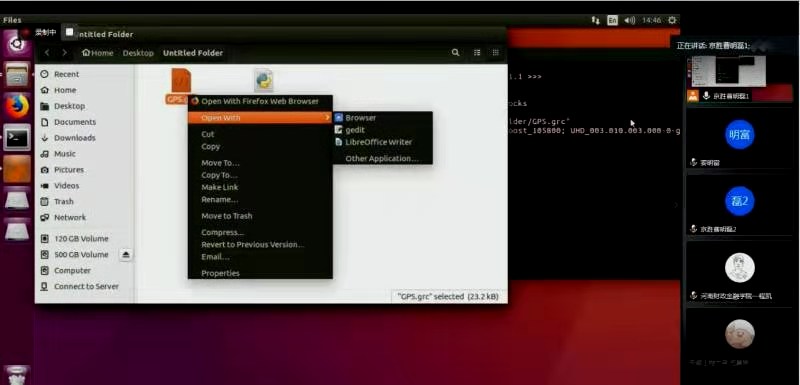This screenshot has height=385, width=800.
Task: Open the search icon in Files toolbar
Action: tap(455, 53)
